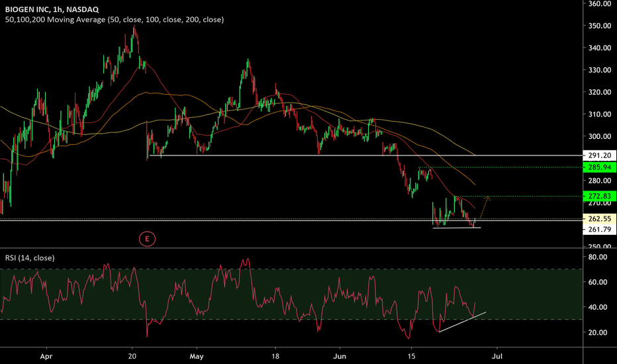Click the 330.00 price axis value

point(600,70)
